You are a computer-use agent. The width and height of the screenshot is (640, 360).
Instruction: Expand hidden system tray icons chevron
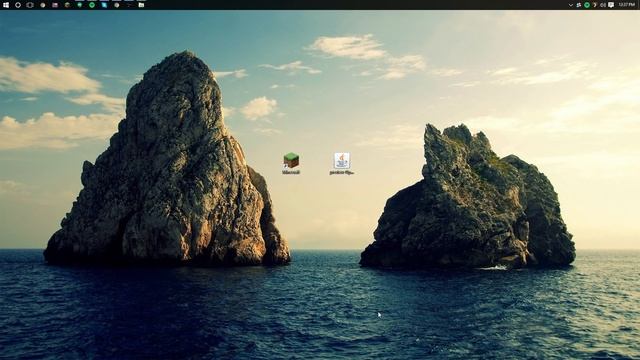coord(571,5)
